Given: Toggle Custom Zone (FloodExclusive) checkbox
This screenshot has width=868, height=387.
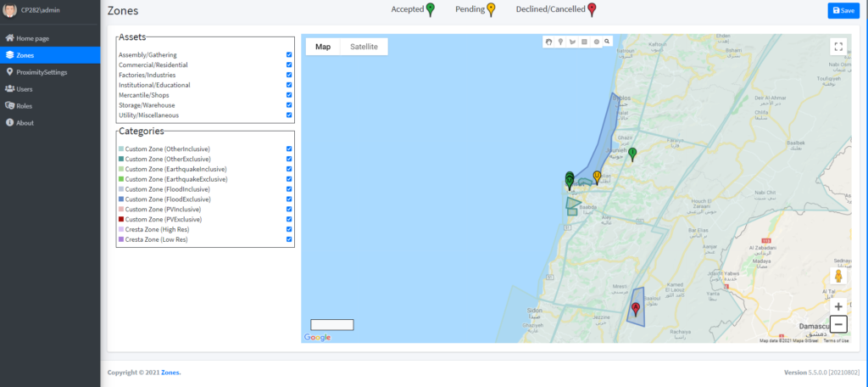Looking at the screenshot, I should 289,199.
